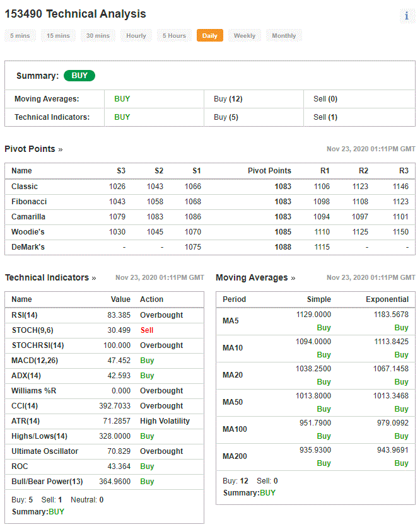This screenshot has width=420, height=527.
Task: Open the Technical Indicators section link
Action: [50, 277]
